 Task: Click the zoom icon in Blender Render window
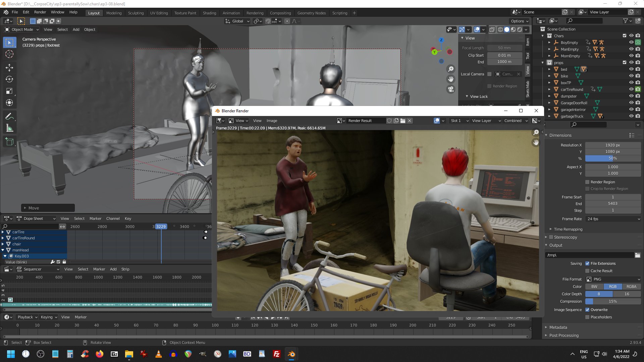coord(536,132)
